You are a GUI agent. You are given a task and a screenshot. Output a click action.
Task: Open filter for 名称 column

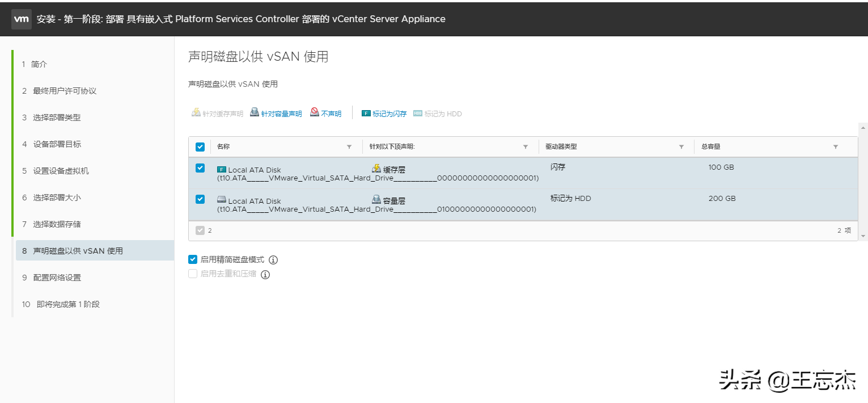tap(349, 147)
